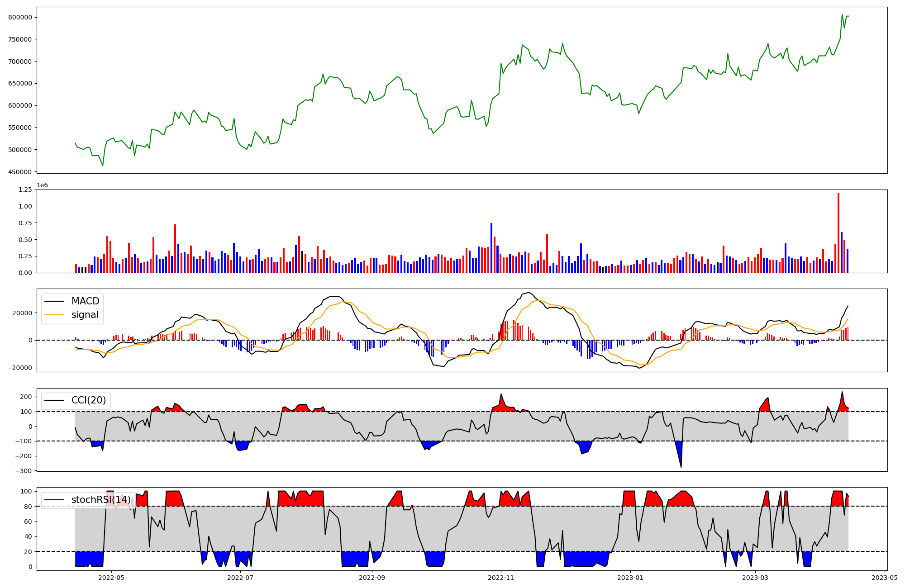Viewport: 905px width, 588px height.
Task: Click the 2022-07 date tick label
Action: coord(240,577)
